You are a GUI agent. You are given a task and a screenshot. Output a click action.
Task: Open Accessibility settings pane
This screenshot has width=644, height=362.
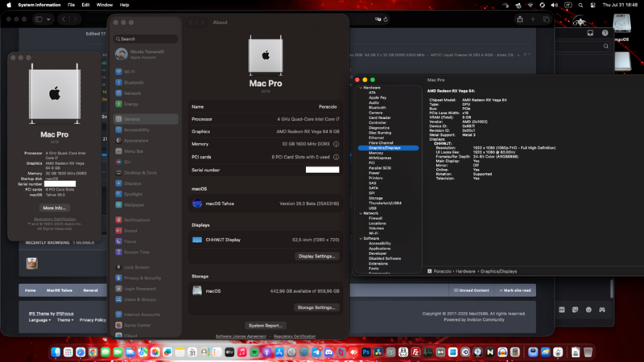136,130
